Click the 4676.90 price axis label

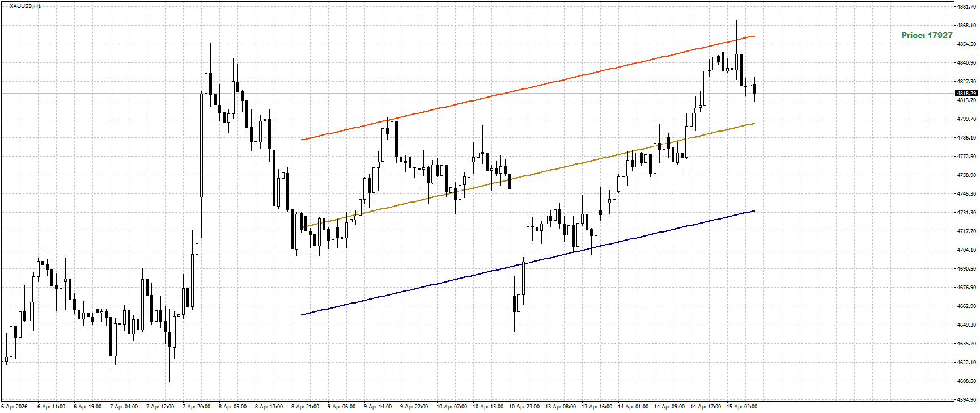tap(966, 288)
